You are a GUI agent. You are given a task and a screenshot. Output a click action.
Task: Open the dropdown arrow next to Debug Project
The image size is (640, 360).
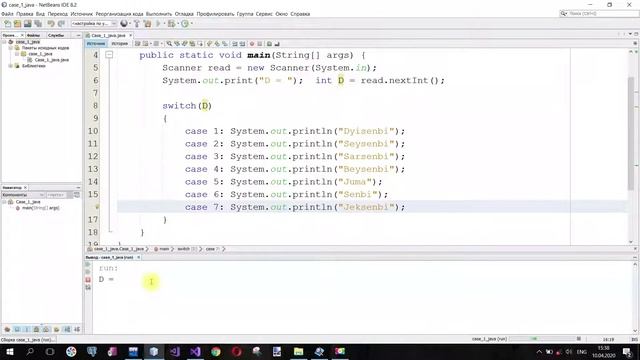pos(177,24)
